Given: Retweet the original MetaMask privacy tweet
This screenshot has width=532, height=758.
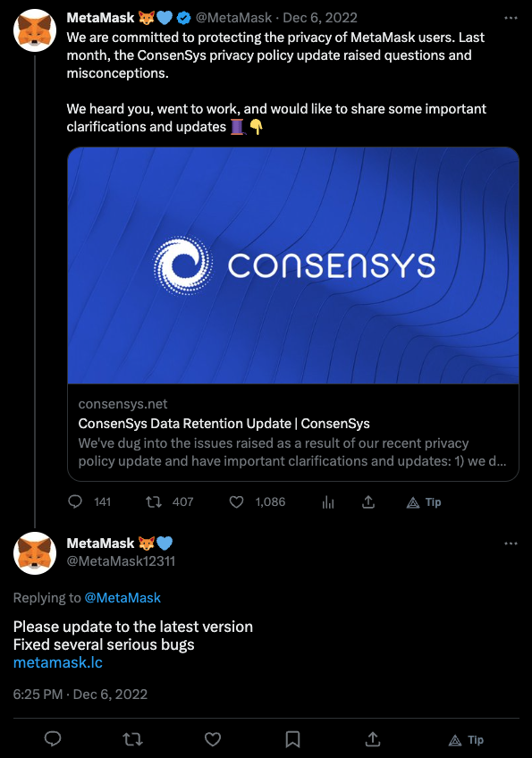Looking at the screenshot, I should [x=154, y=501].
